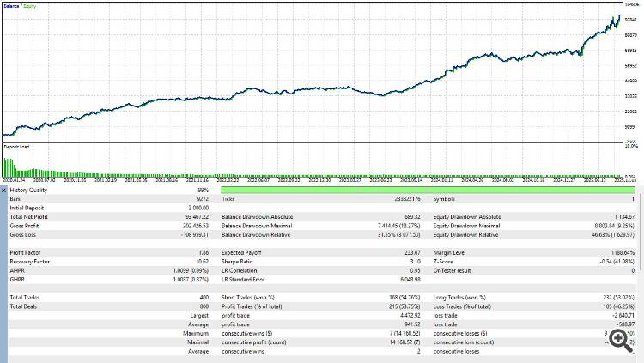Click the Largest loss trade value -2 640.71
The width and height of the screenshot is (644, 363).
pyautogui.click(x=623, y=316)
